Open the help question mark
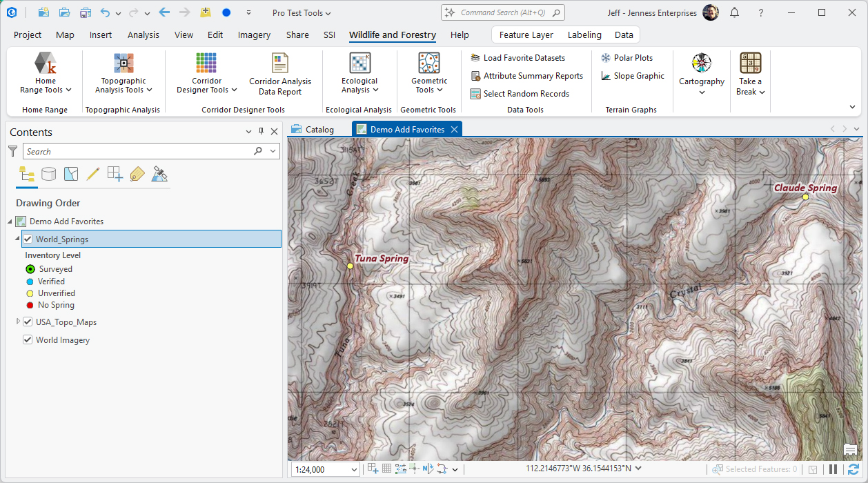 pyautogui.click(x=760, y=12)
